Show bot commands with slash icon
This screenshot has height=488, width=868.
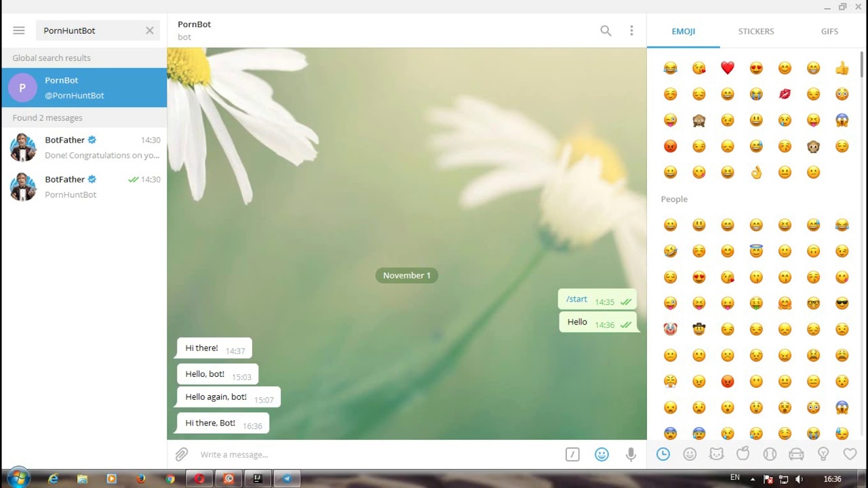pos(572,455)
